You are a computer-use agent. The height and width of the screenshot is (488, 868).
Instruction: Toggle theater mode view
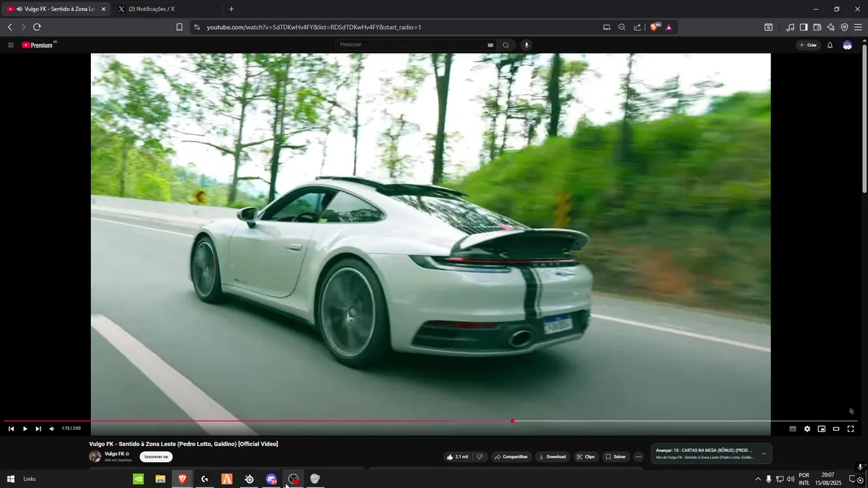point(836,428)
